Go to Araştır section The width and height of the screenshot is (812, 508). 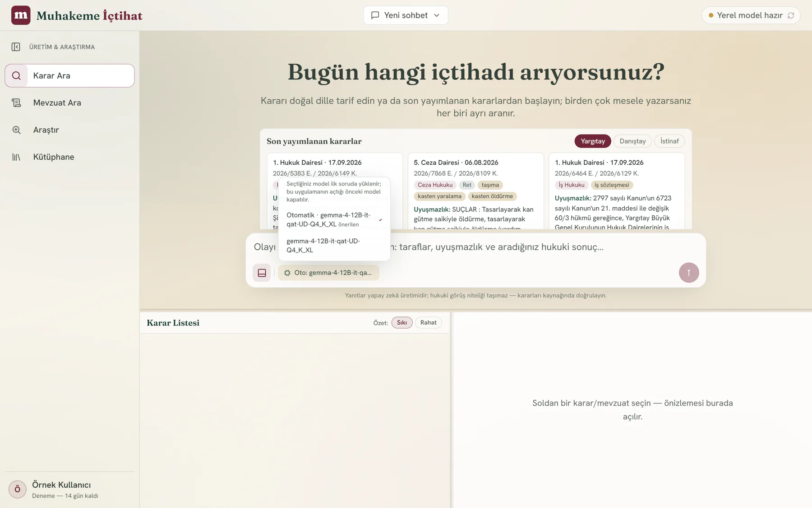pyautogui.click(x=69, y=130)
